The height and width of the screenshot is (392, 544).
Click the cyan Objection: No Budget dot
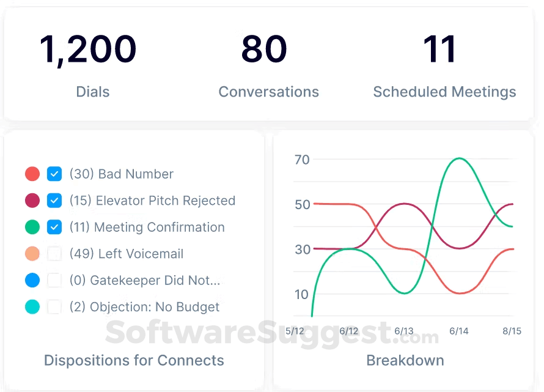32,307
